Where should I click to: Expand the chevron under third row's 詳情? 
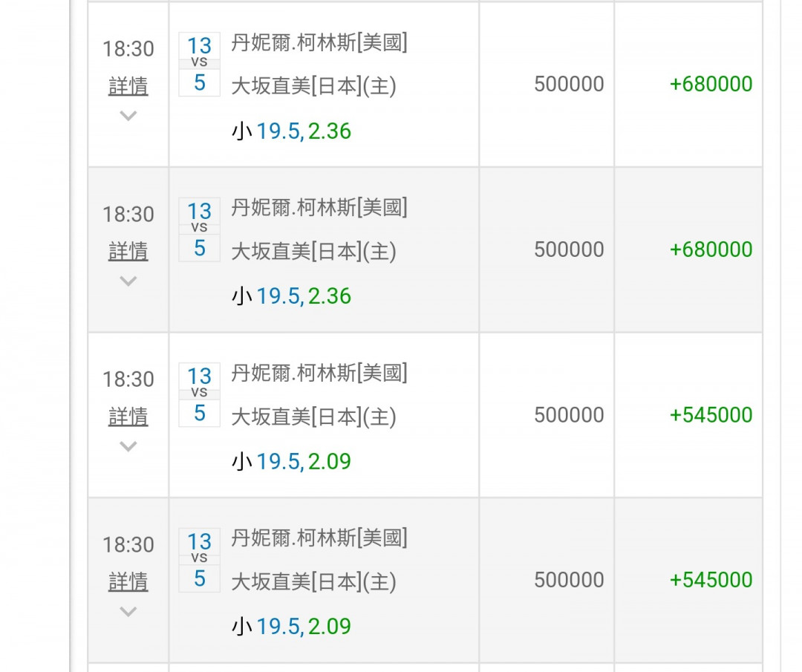point(128,446)
